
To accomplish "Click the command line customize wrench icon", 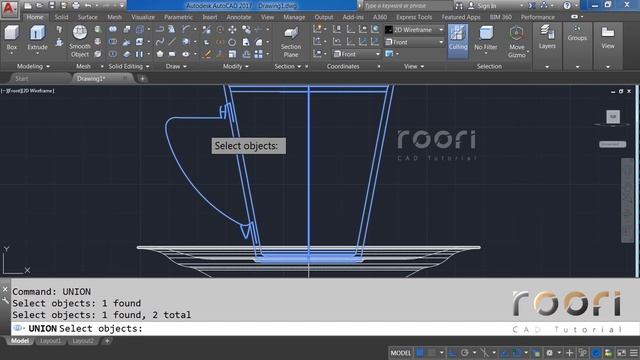I will click(x=5, y=300).
